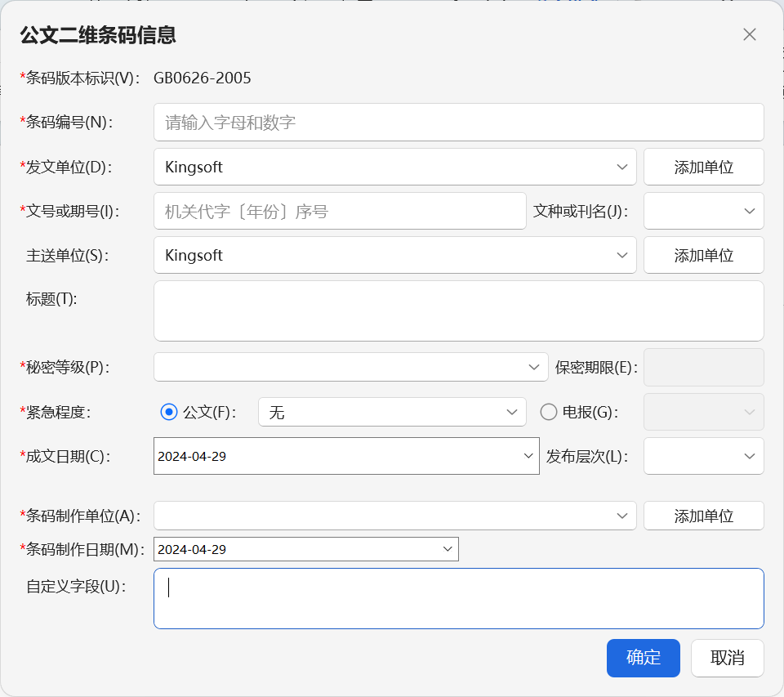Cancel with the 取消 button
Viewport: 784px width, 697px height.
(x=728, y=658)
